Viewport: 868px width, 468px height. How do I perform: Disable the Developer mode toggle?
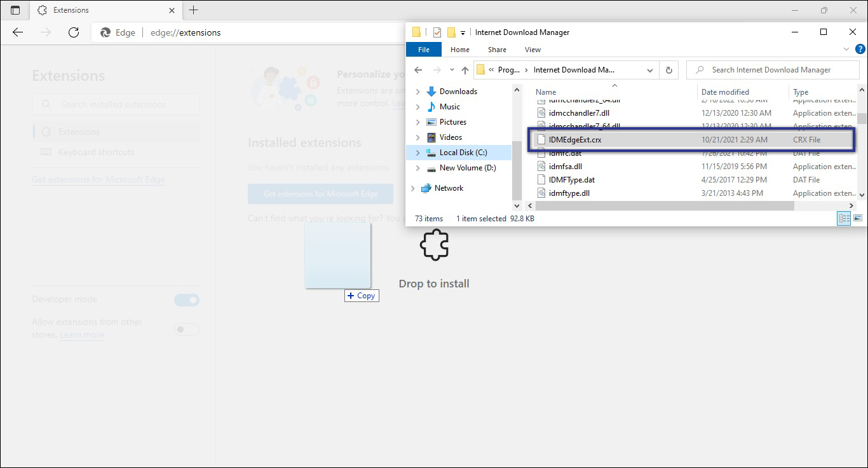coord(186,299)
